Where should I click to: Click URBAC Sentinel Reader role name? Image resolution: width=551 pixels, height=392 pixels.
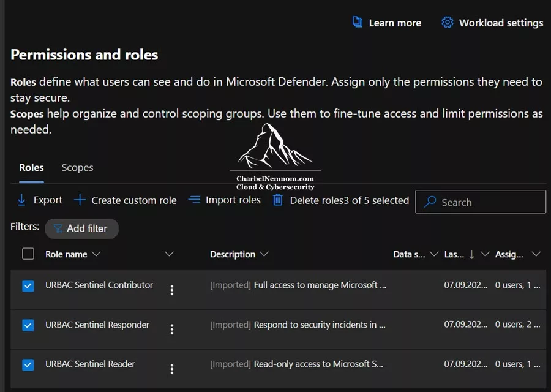pos(90,364)
